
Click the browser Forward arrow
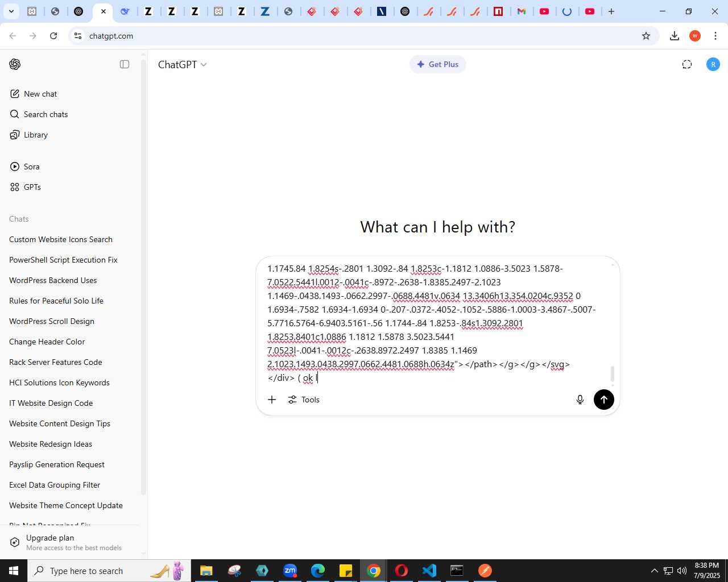point(33,36)
